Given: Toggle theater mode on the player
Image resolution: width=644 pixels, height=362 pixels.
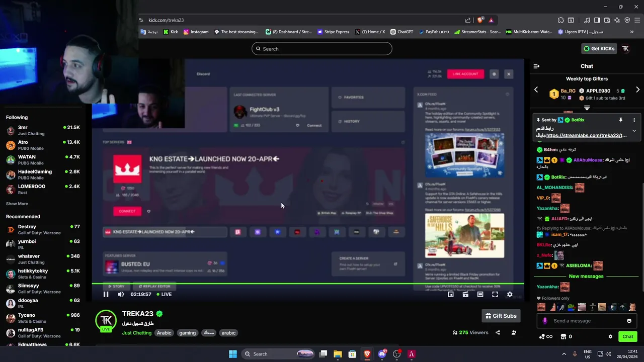Looking at the screenshot, I should [480, 294].
